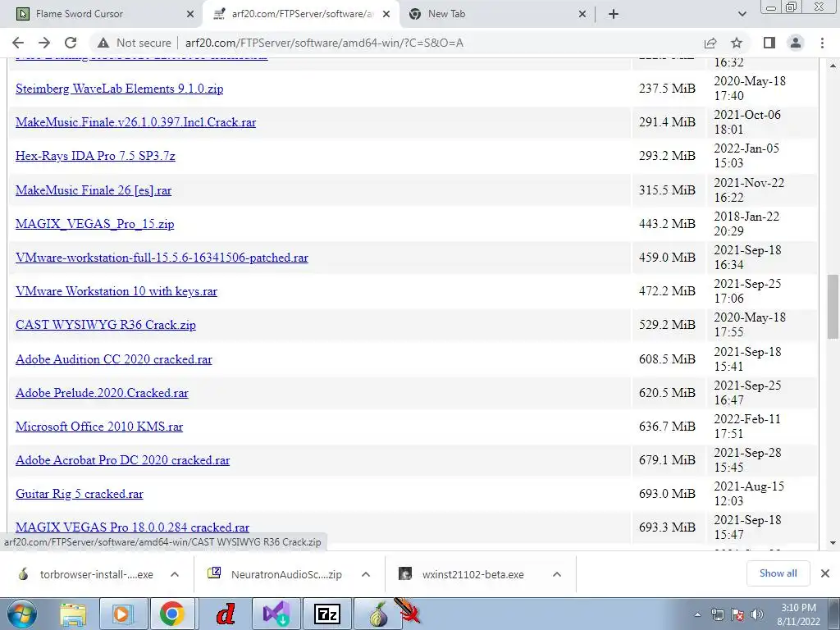The image size is (840, 630).
Task: Toggle the browser side panel icon
Action: (769, 43)
